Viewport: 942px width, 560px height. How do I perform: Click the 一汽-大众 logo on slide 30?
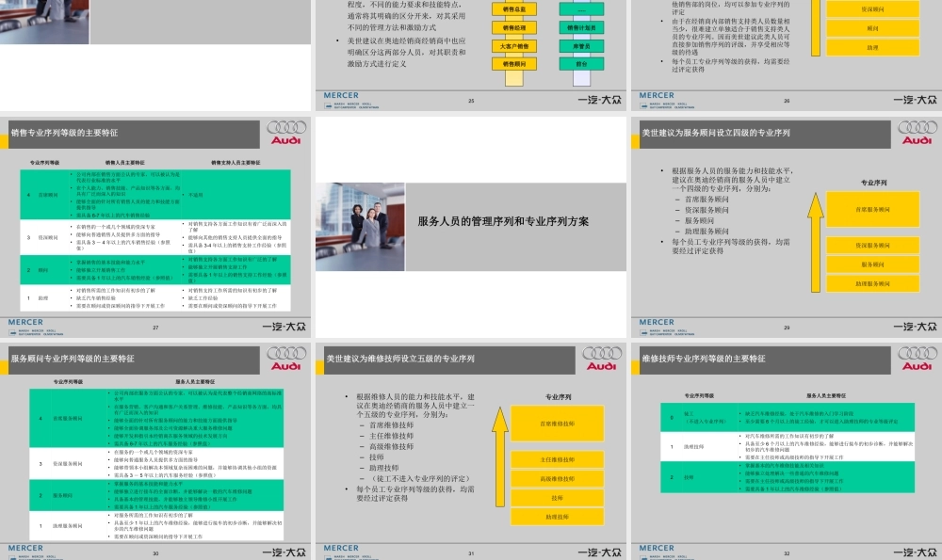(284, 552)
